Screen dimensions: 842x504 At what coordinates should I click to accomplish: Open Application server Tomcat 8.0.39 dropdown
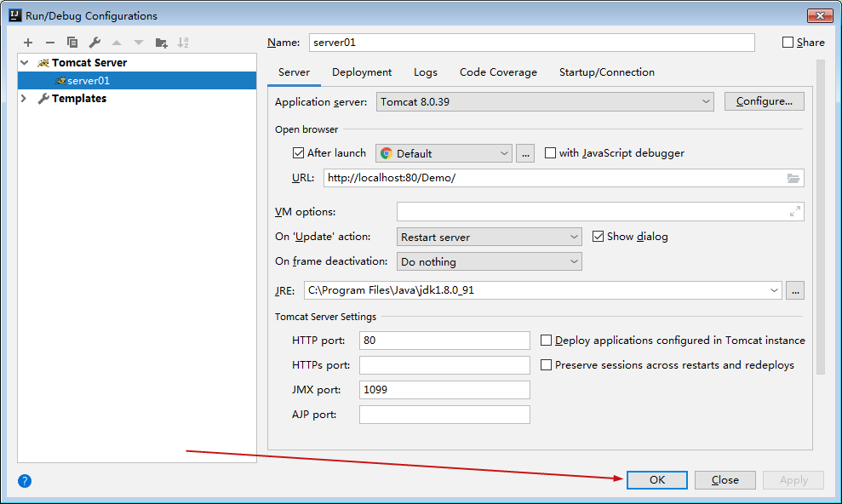click(x=545, y=101)
